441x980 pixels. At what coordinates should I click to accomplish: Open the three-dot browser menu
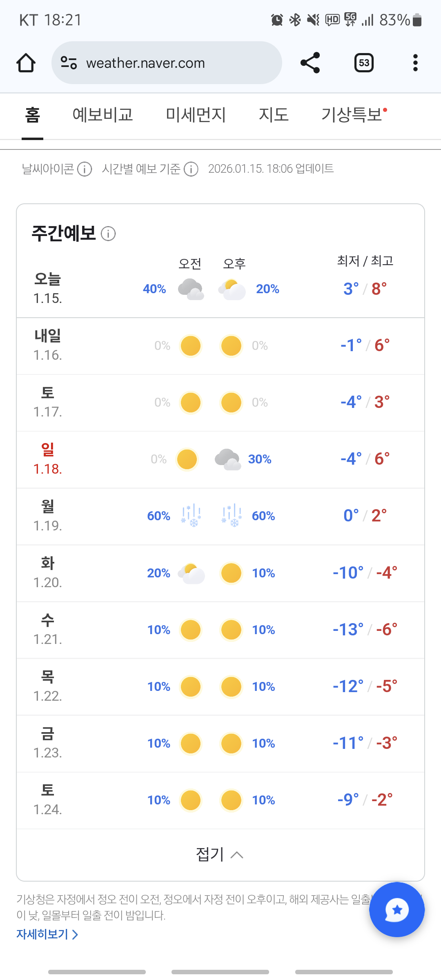(415, 63)
